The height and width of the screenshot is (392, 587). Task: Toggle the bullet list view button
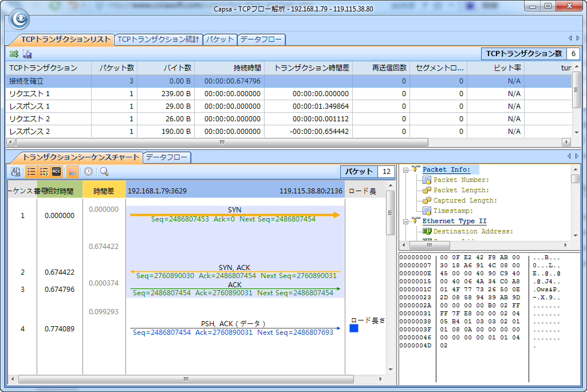click(31, 171)
